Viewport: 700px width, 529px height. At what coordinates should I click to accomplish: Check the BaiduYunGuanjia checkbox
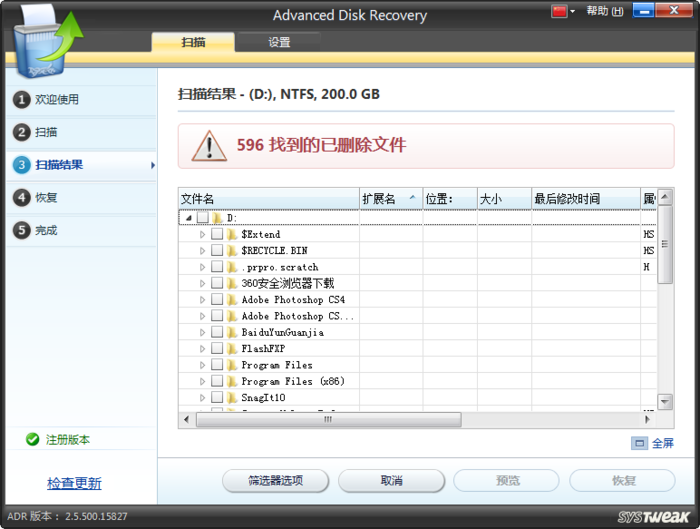[x=217, y=332]
